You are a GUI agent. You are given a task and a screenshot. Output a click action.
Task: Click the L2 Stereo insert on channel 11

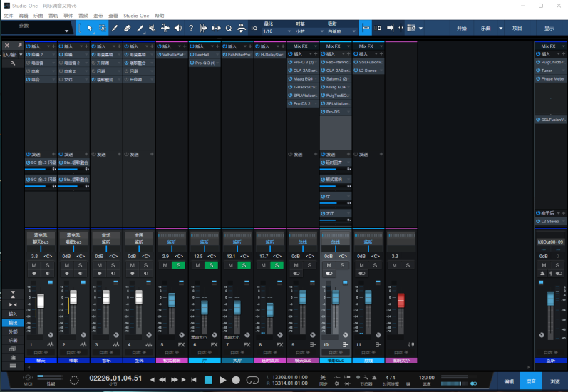click(x=368, y=71)
